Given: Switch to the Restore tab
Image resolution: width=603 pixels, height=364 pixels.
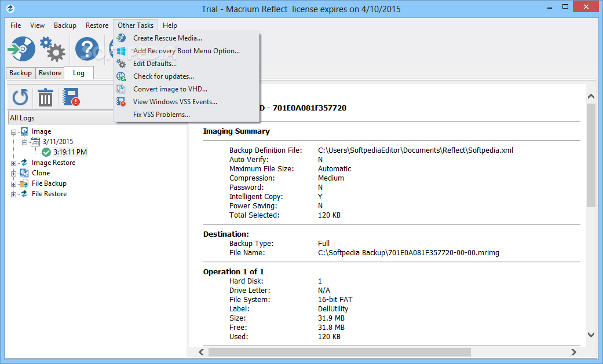Looking at the screenshot, I should (x=50, y=73).
